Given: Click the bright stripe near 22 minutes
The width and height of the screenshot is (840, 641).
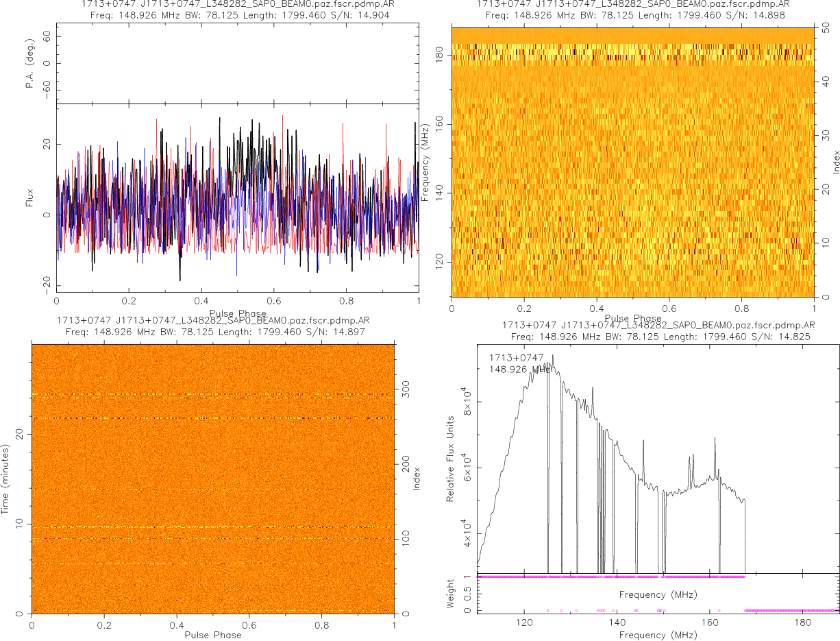Looking at the screenshot, I should pos(212,418).
